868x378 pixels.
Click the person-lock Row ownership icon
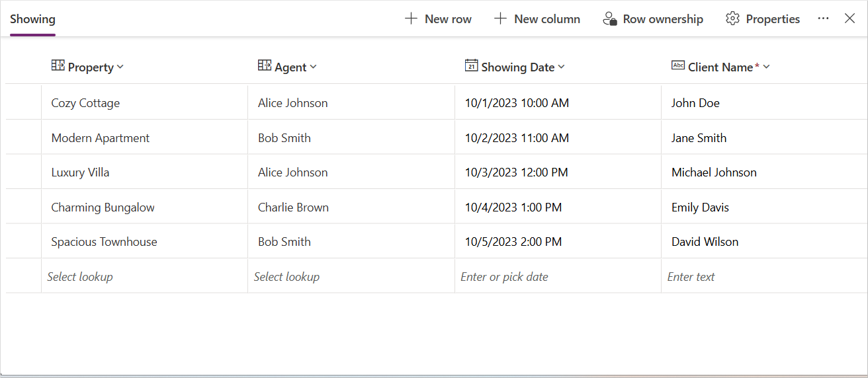coord(610,19)
